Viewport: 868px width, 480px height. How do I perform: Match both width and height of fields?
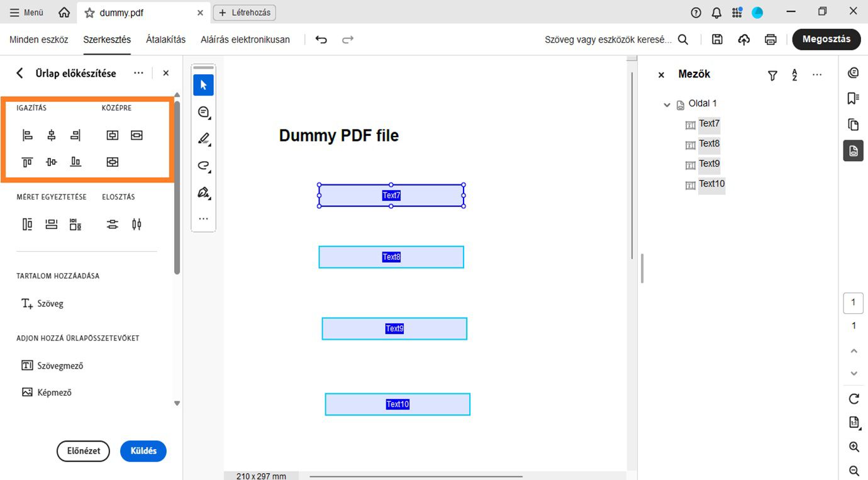pos(75,225)
